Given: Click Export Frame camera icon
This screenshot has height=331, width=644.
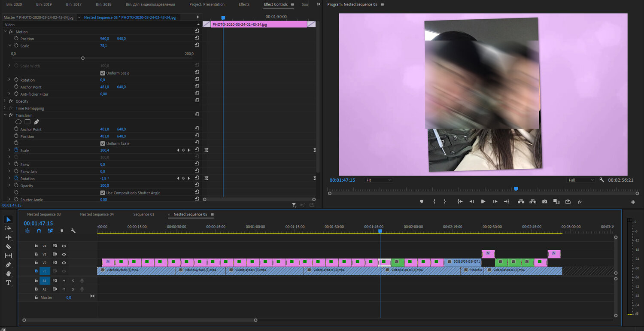Looking at the screenshot, I should click(544, 201).
